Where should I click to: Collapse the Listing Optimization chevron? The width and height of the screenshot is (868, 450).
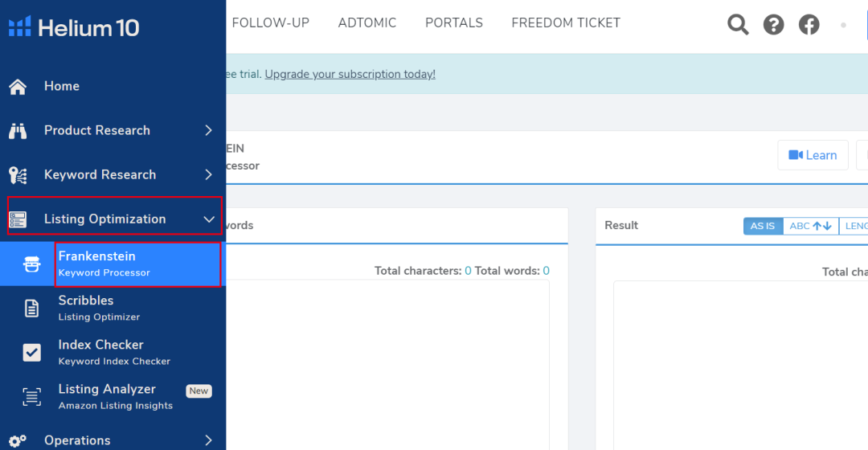(209, 219)
